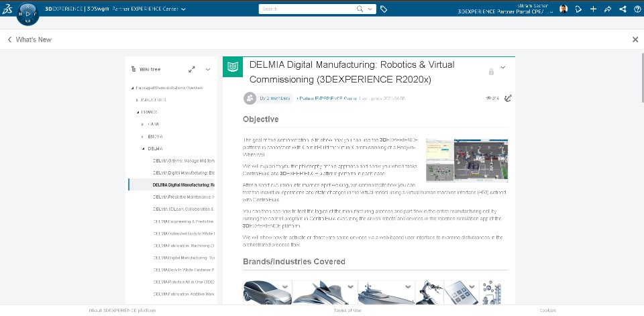Open the 3DEXPERIENCE compass
The width and height of the screenshot is (644, 316).
(x=28, y=13)
